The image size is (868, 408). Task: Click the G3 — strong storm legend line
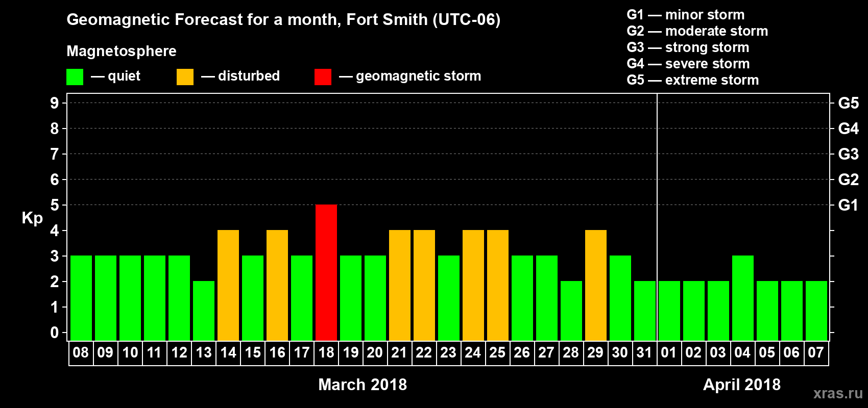pos(688,47)
